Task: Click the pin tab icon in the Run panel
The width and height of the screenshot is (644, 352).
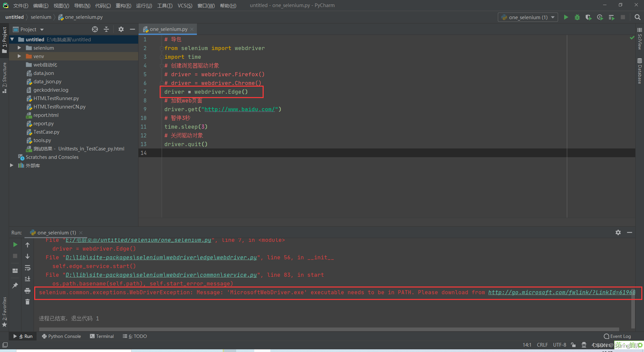Action: 15,285
